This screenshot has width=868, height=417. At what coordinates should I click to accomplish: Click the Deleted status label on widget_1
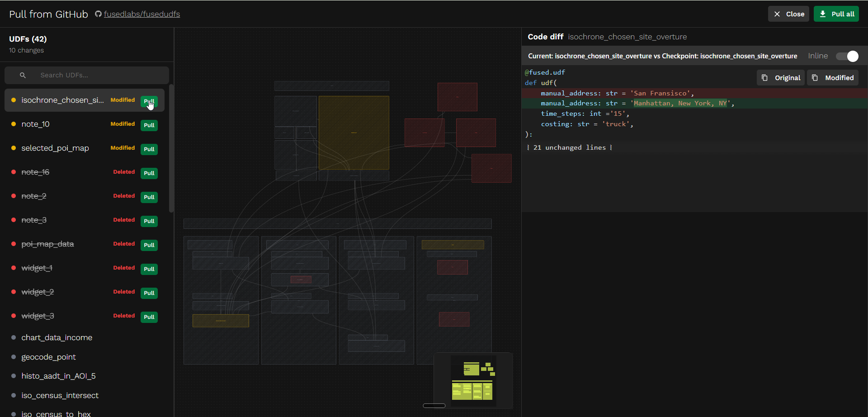(124, 268)
